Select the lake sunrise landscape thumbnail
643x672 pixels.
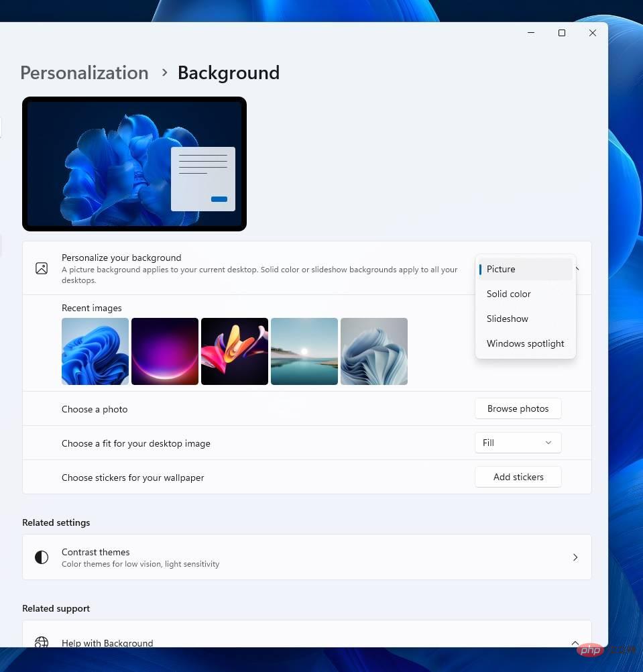pyautogui.click(x=304, y=351)
